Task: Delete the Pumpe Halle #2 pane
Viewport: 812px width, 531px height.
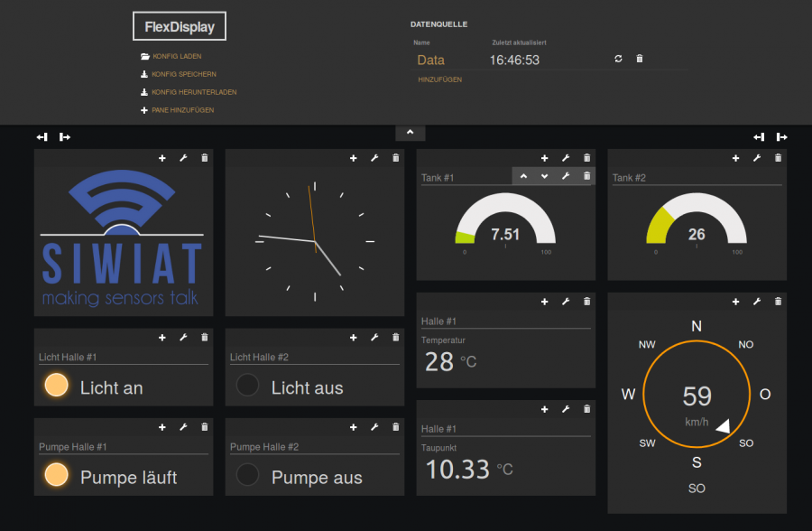Action: (395, 426)
